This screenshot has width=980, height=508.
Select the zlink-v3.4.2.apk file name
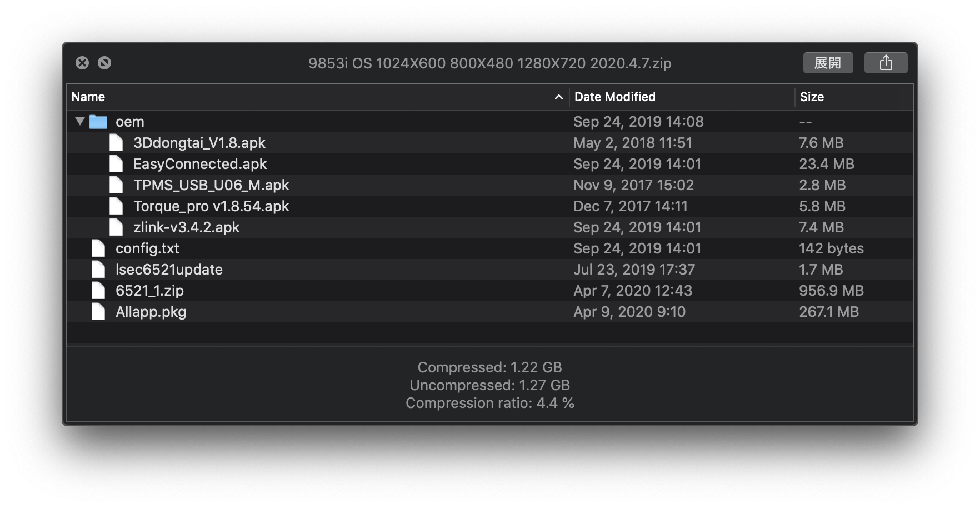[186, 227]
